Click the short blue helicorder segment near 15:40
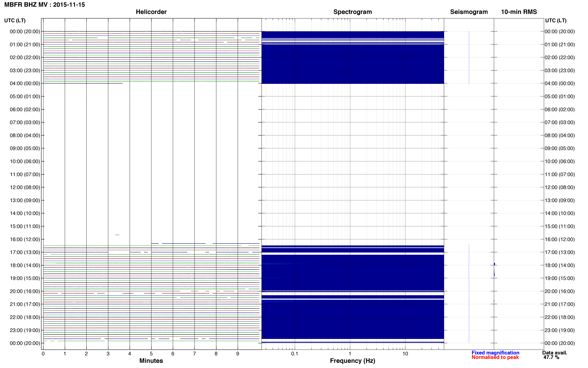 click(117, 235)
